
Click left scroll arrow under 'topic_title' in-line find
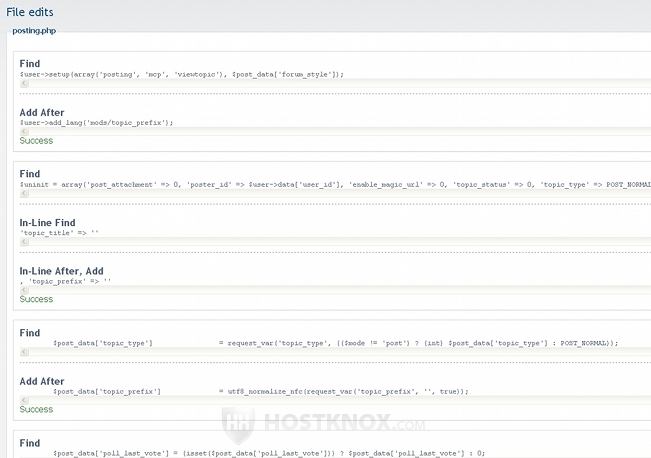[24, 241]
